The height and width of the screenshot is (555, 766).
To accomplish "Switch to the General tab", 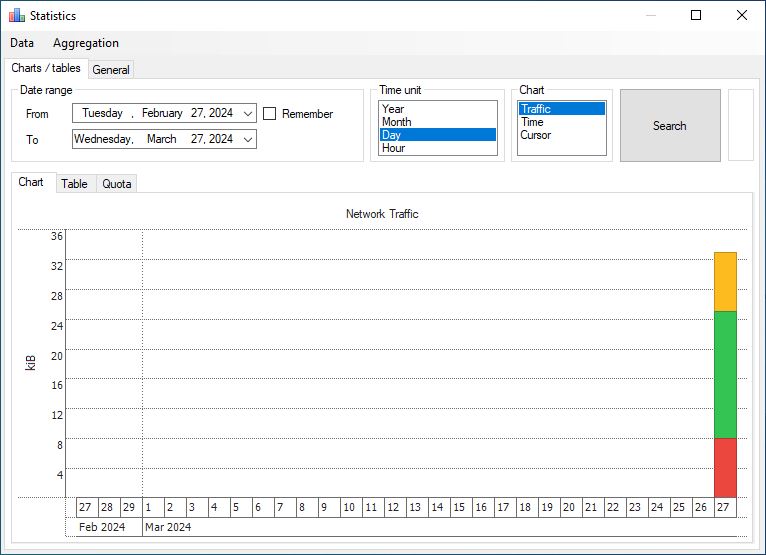I will 111,70.
